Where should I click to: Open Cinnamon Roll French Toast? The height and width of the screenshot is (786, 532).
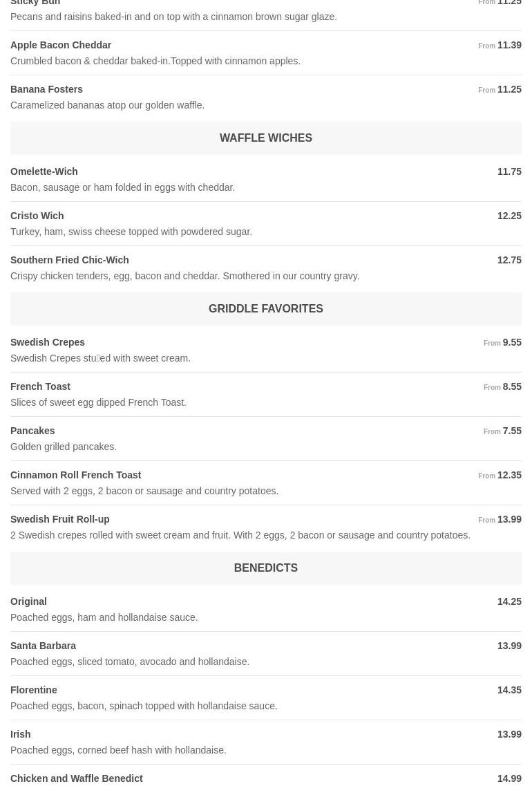(76, 476)
